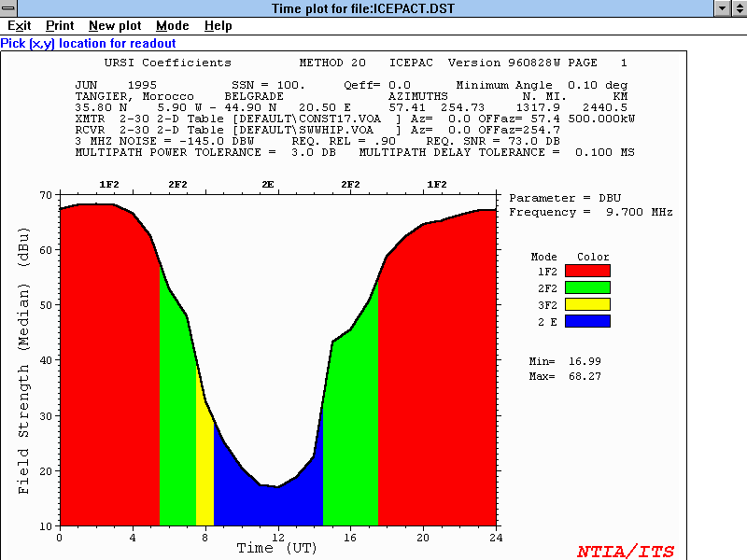This screenshot has width=747, height=560.
Task: Click the 'Pick [x,y] location for readout' prompt
Action: [88, 43]
